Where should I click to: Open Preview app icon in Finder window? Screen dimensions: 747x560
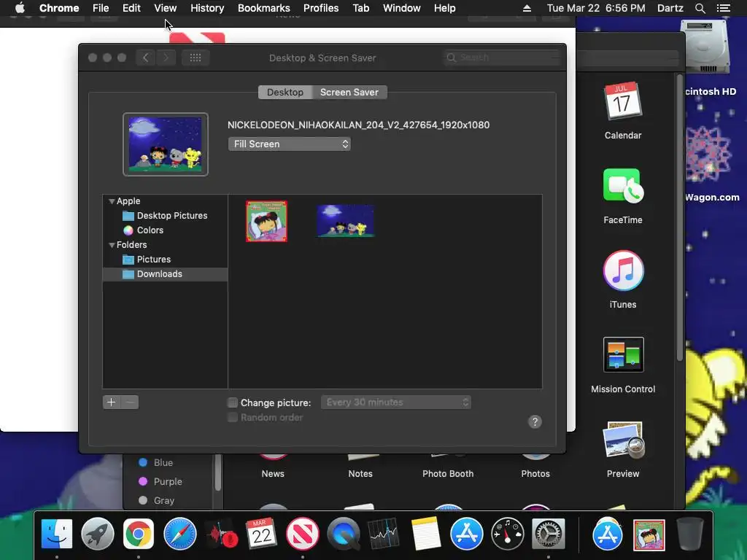point(623,439)
